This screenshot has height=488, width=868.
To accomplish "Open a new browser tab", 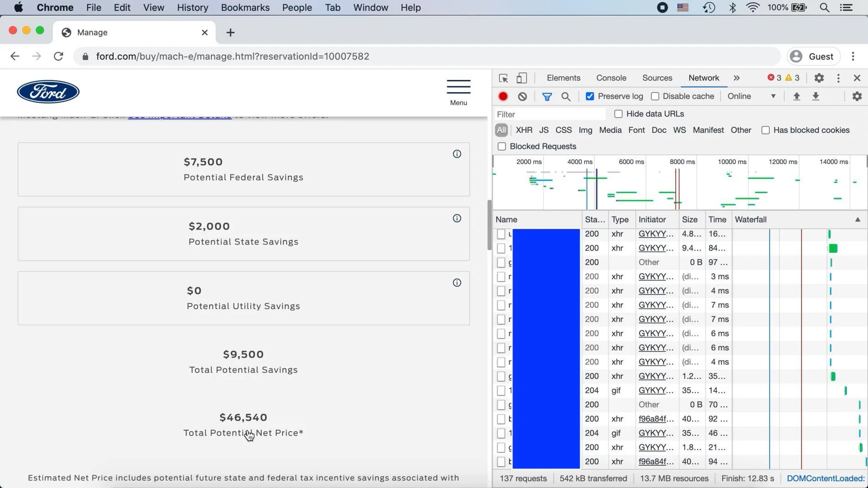I will 230,32.
